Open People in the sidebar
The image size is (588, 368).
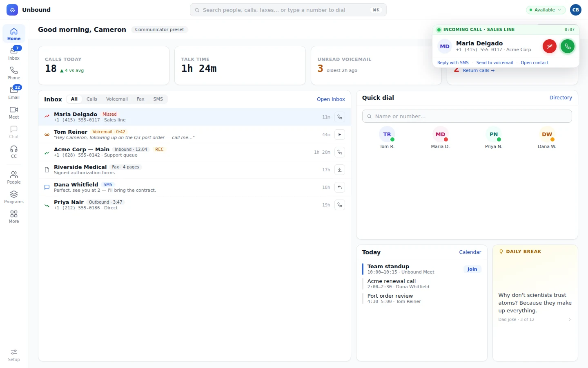coord(14,177)
